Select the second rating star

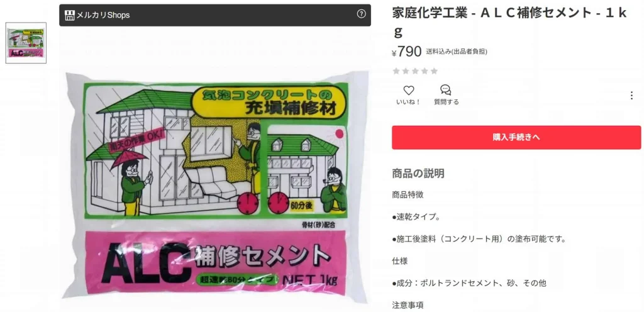click(x=406, y=71)
